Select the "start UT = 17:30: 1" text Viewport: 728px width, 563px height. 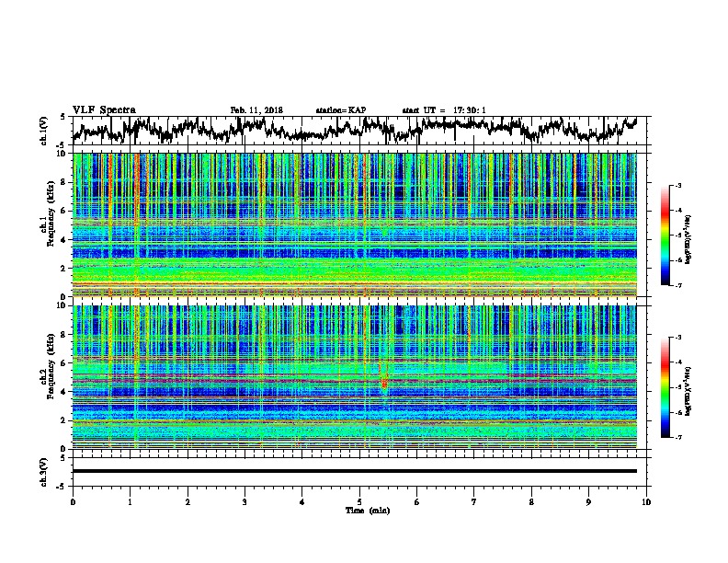pos(444,110)
